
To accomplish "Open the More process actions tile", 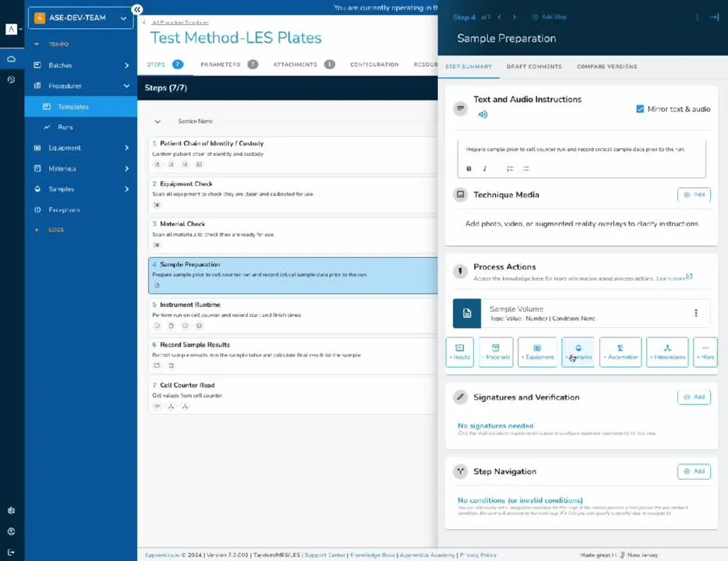I will coord(705,352).
